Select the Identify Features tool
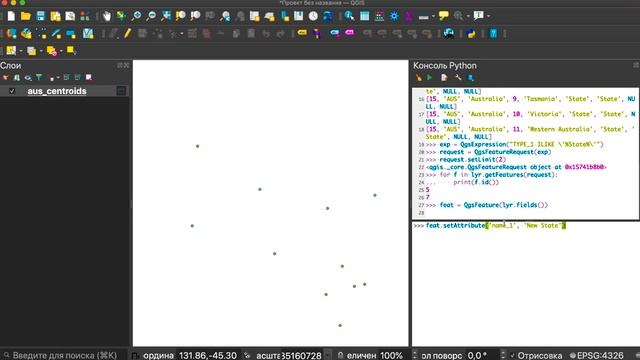Screen dimensions: 640x360 (x=349, y=16)
